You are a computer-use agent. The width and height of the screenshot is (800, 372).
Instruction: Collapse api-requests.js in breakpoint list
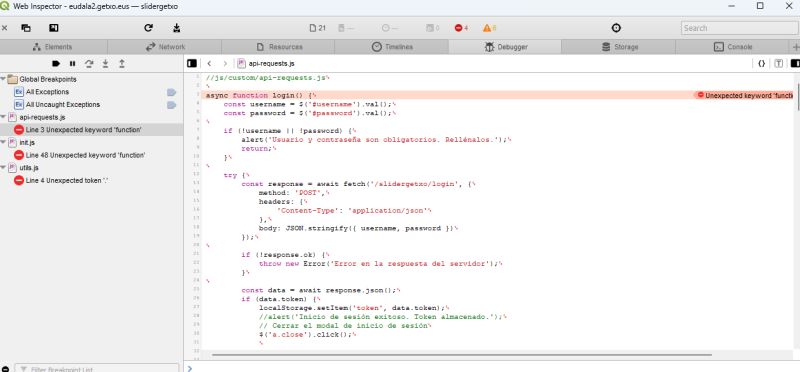[x=3, y=117]
